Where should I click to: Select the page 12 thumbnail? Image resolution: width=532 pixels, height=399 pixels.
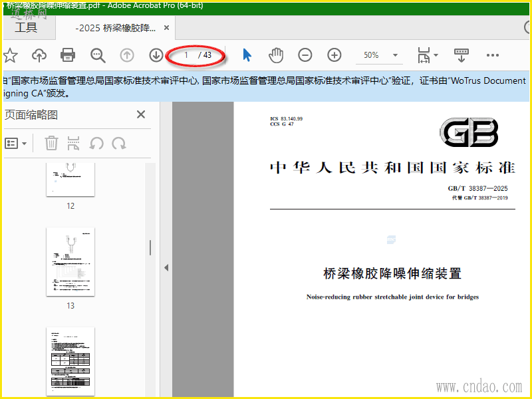[x=70, y=180]
